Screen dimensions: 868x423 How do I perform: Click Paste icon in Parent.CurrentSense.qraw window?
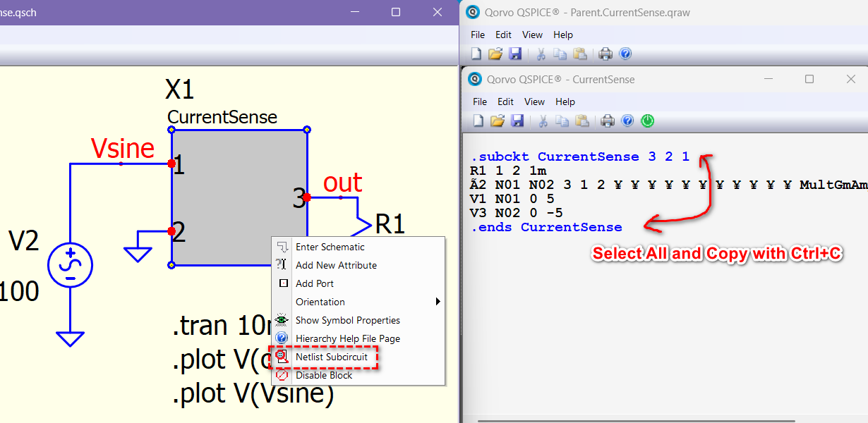point(579,54)
